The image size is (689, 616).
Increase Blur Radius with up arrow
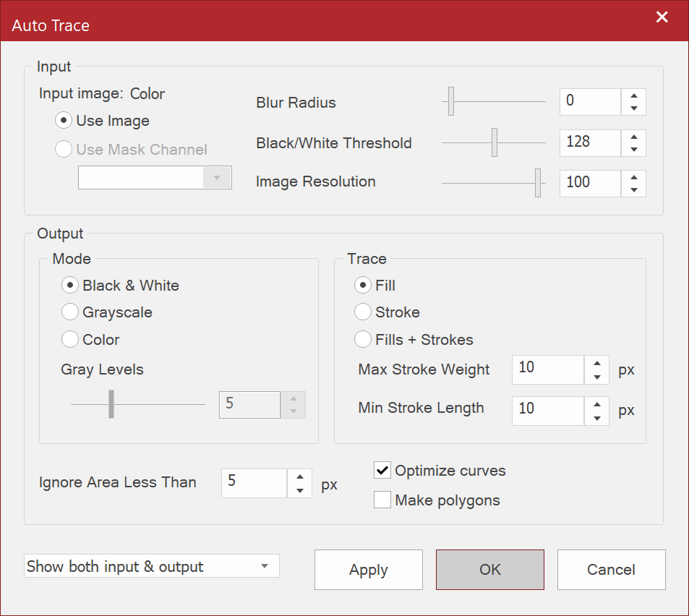coord(633,95)
